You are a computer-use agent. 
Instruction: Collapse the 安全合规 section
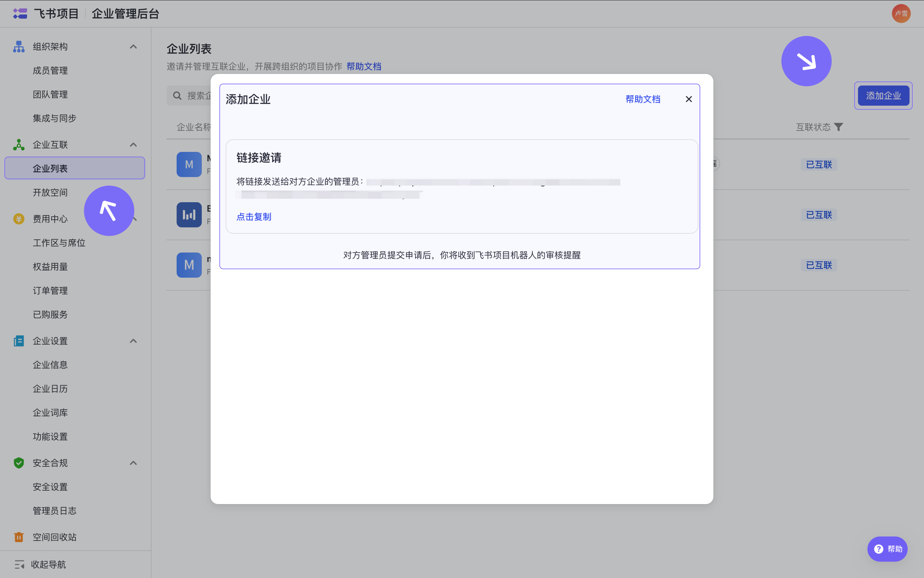pos(133,463)
